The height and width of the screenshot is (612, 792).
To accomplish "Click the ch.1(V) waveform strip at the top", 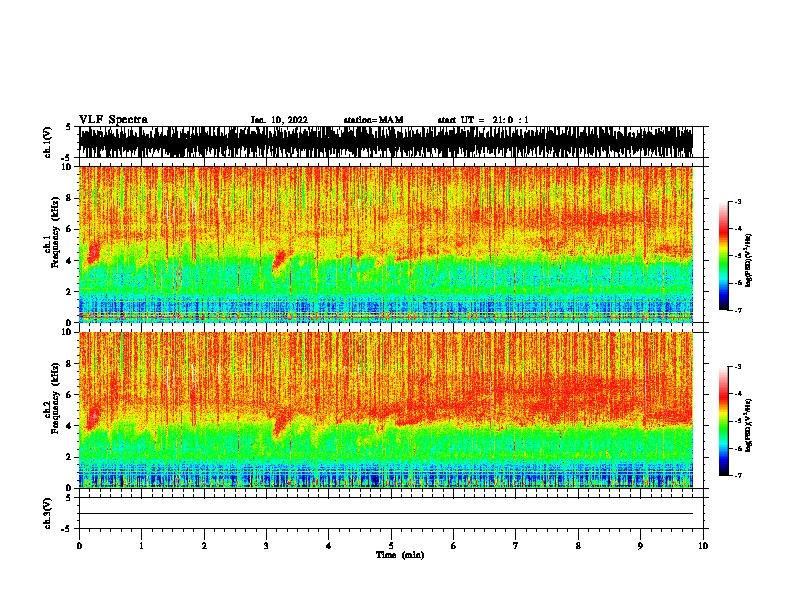I will tap(386, 142).
